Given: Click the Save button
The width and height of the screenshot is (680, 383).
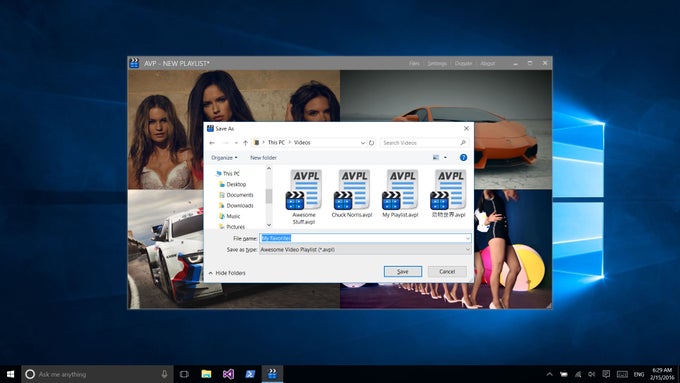Looking at the screenshot, I should pos(403,272).
